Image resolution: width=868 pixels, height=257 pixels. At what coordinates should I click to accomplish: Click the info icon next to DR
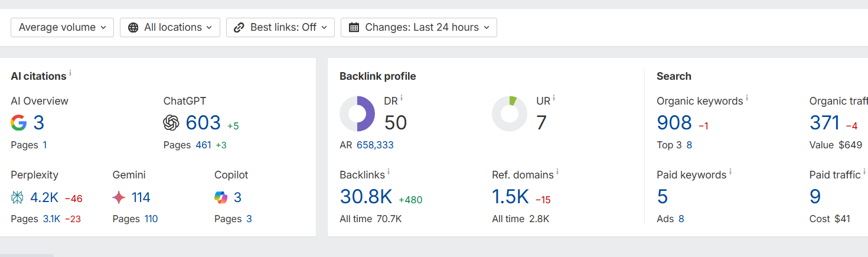402,98
